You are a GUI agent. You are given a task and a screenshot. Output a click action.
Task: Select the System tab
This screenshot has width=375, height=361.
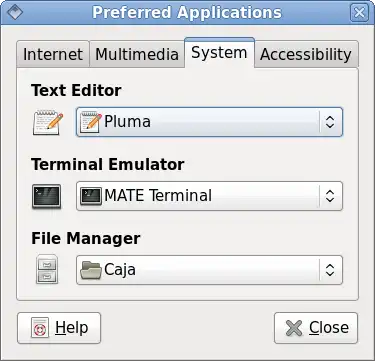219,53
